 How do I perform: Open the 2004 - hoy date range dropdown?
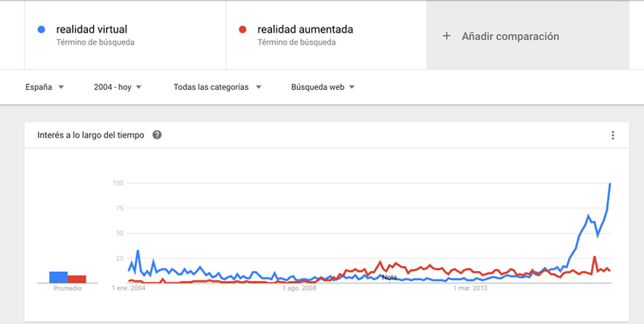tap(117, 87)
